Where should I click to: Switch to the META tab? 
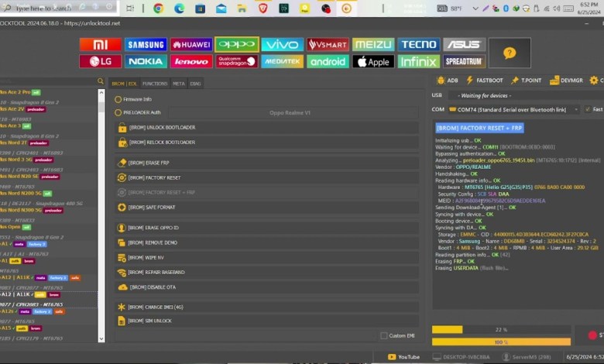179,84
